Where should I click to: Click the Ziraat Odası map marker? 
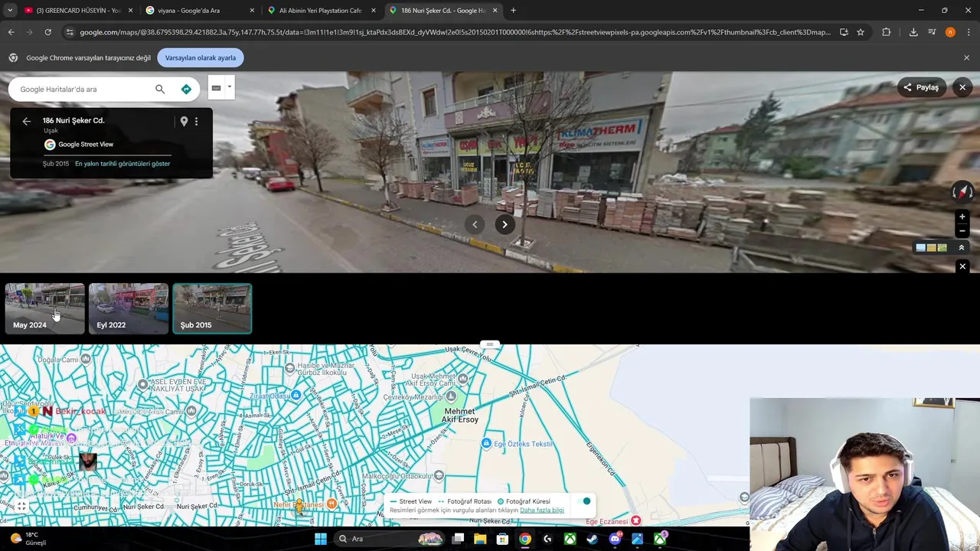pyautogui.click(x=296, y=396)
